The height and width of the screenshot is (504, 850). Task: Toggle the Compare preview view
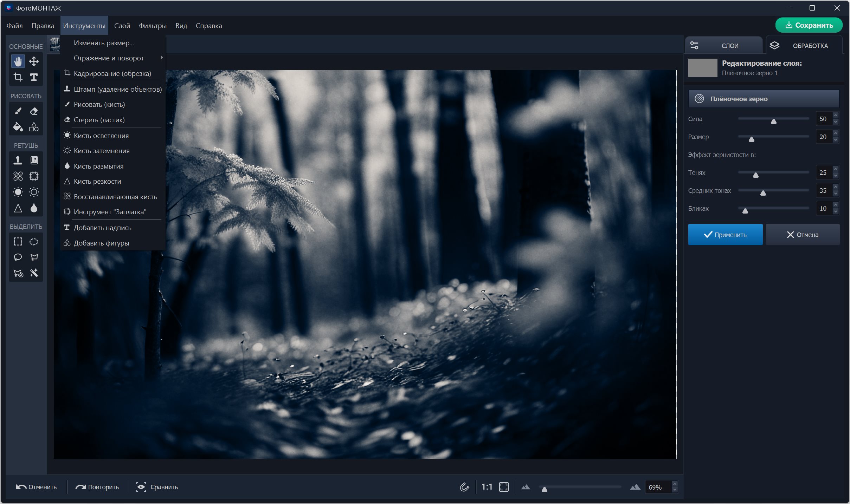[157, 487]
